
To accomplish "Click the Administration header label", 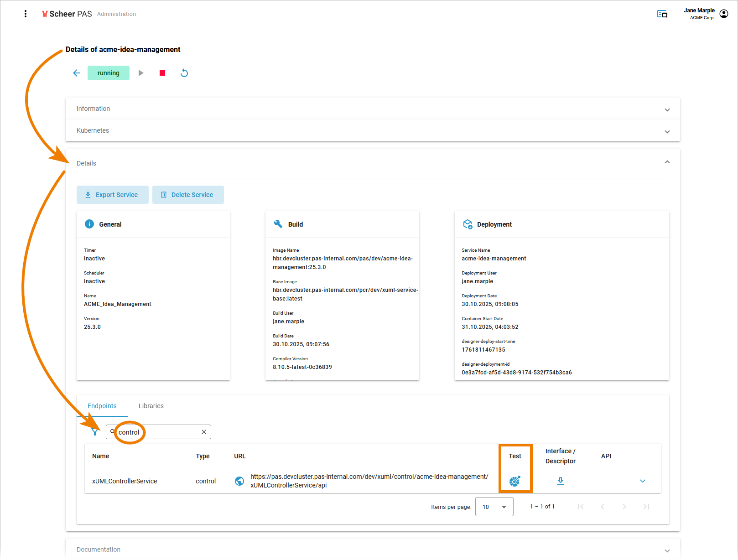I will point(116,14).
